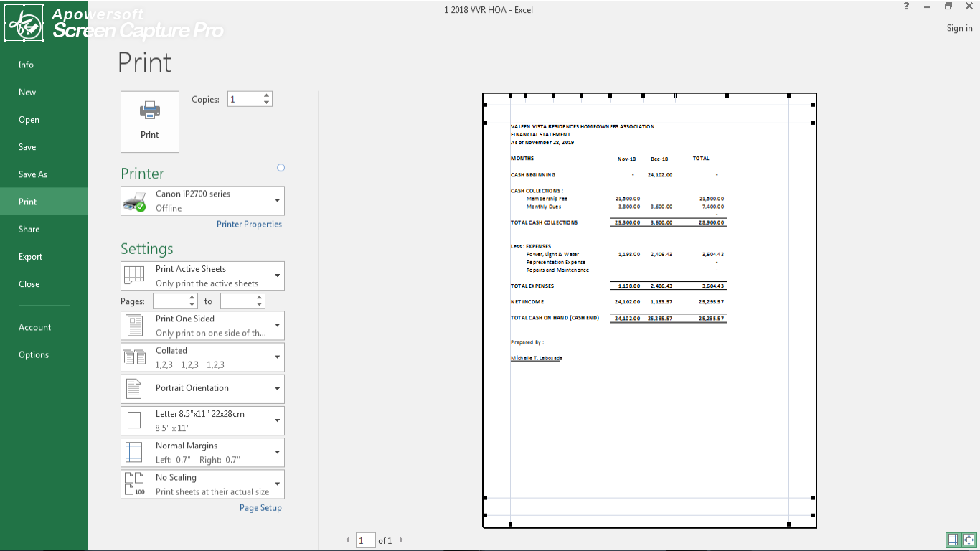Open the Page Setup link
980x551 pixels.
point(260,508)
